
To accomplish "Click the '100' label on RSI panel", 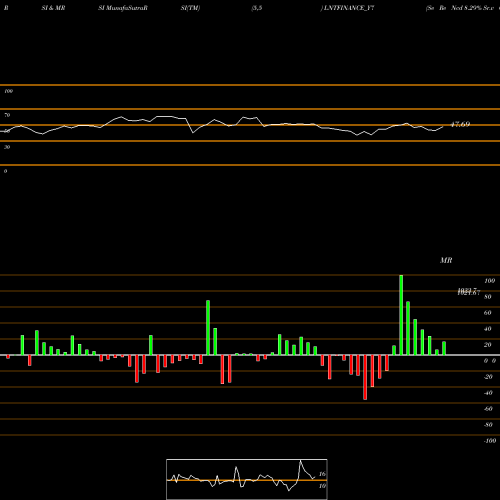I will (x=8, y=91).
